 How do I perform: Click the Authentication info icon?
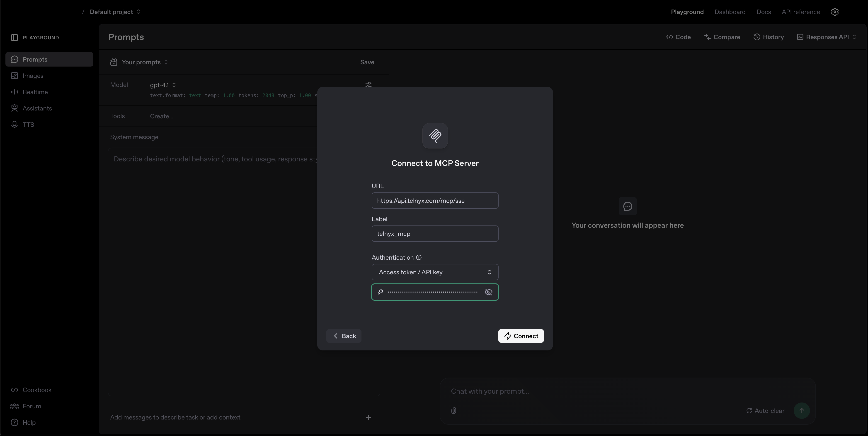(x=419, y=258)
